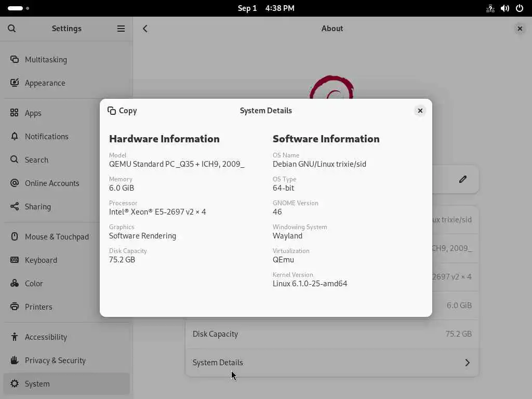Screen dimensions: 532x399
Task: Select the OS Type value 64-bit
Action: pyautogui.click(x=283, y=188)
